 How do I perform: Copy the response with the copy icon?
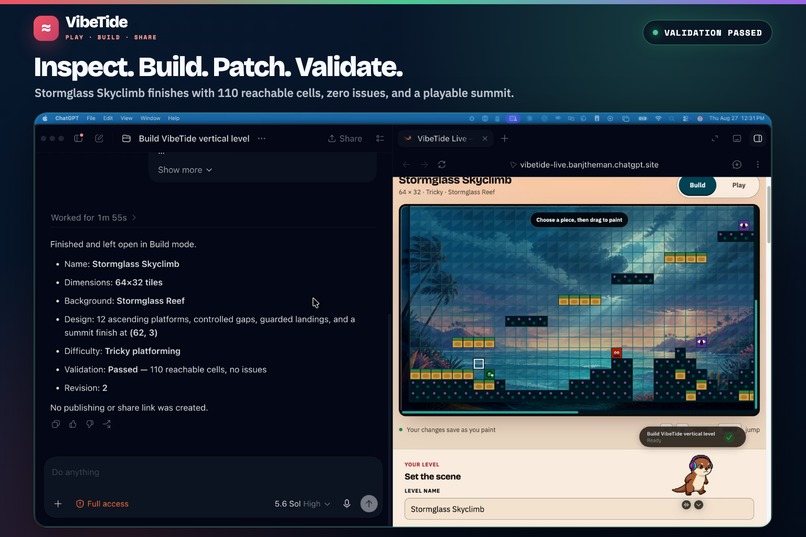tap(56, 424)
